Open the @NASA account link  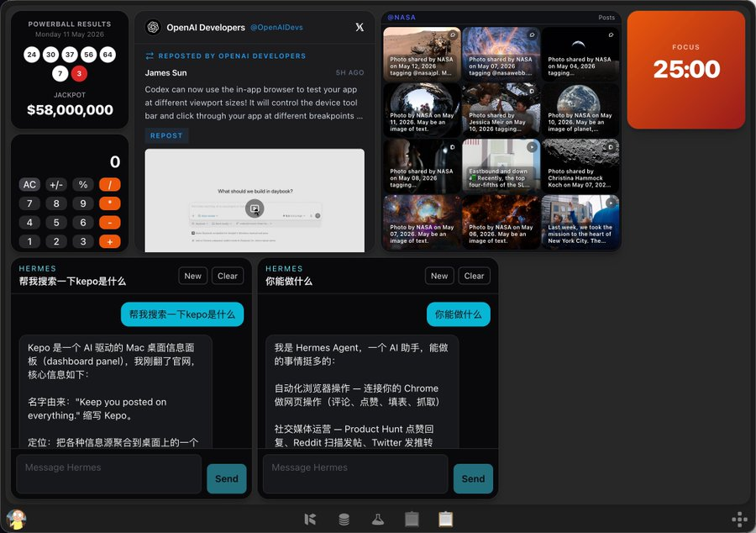[x=402, y=18]
